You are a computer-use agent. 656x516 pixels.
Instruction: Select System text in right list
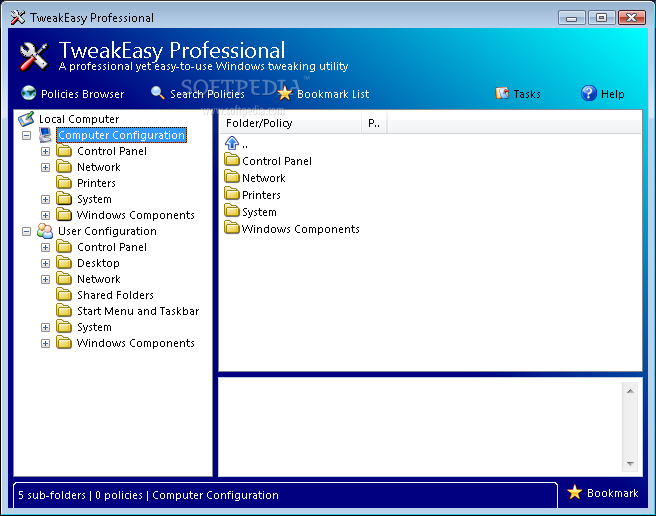pos(259,212)
